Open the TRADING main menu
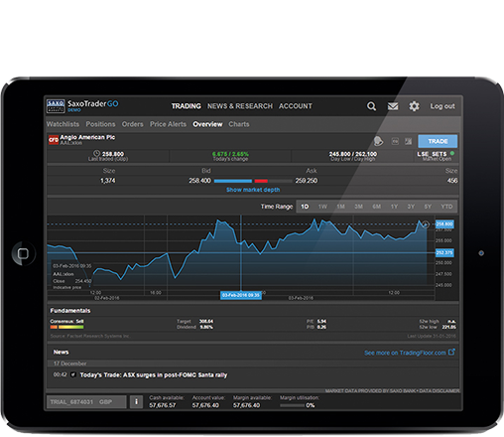This screenshot has width=504, height=437. [x=187, y=106]
